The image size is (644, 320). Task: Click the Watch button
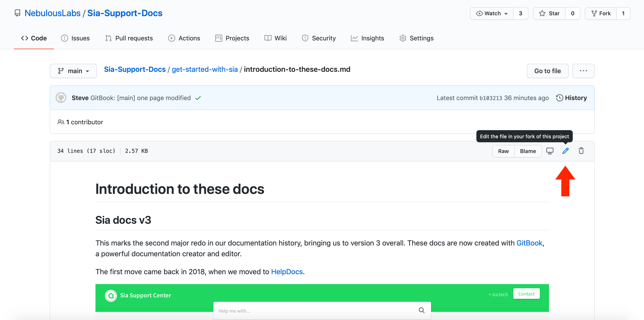point(491,13)
